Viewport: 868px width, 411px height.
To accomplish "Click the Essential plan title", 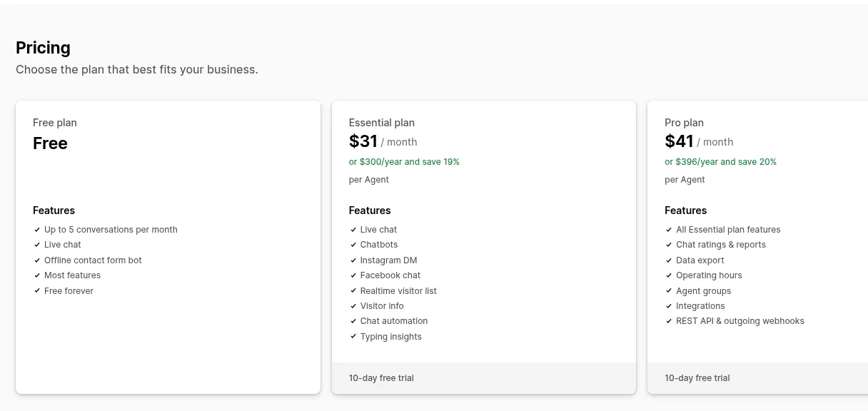I will 382,123.
